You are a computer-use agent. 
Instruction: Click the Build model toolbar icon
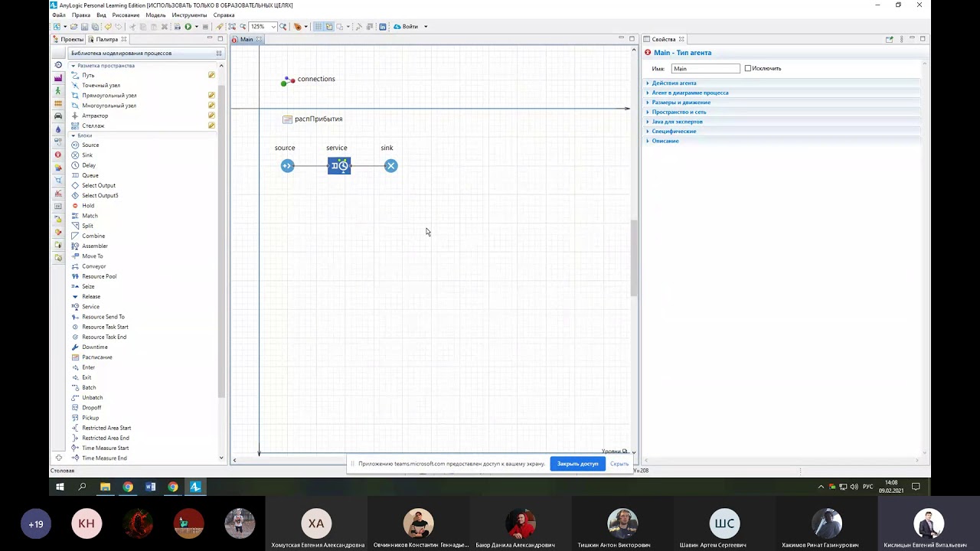click(x=177, y=27)
